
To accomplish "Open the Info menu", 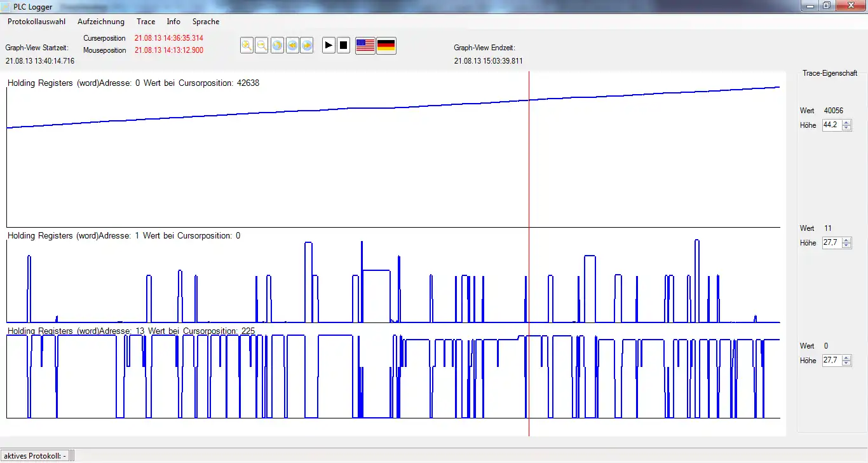I will coord(173,22).
